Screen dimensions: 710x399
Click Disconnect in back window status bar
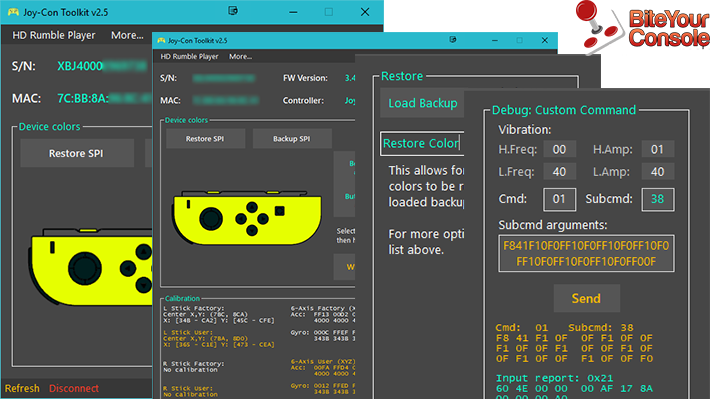[74, 389]
